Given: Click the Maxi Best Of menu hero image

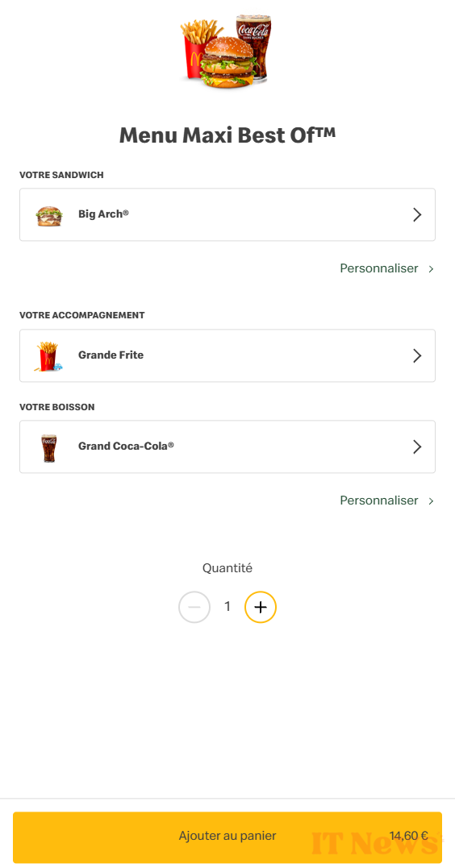Looking at the screenshot, I should pyautogui.click(x=227, y=52).
